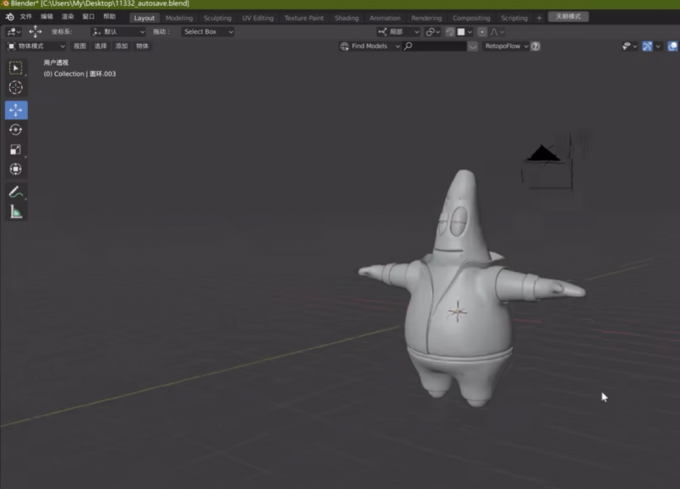The width and height of the screenshot is (680, 489).
Task: Switch to the Sculpting workspace tab
Action: pyautogui.click(x=217, y=18)
